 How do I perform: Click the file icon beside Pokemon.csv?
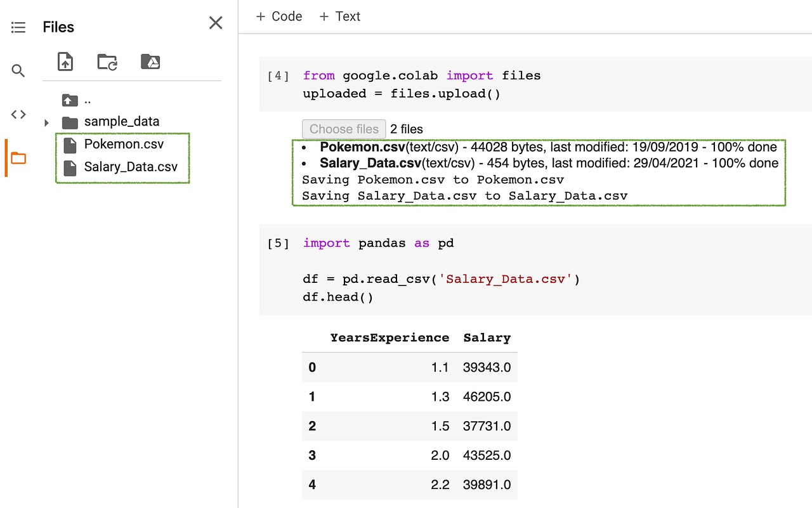pyautogui.click(x=70, y=144)
